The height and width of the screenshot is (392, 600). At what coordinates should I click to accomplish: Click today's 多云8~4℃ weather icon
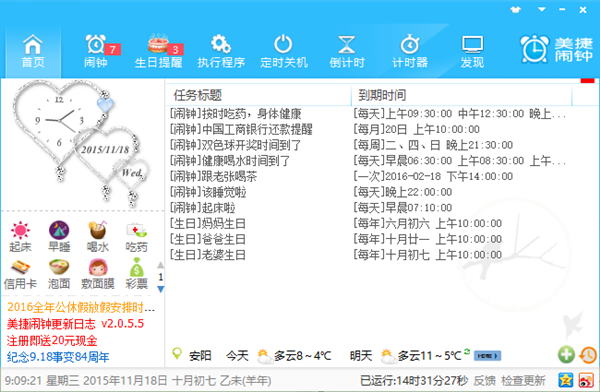(x=263, y=356)
